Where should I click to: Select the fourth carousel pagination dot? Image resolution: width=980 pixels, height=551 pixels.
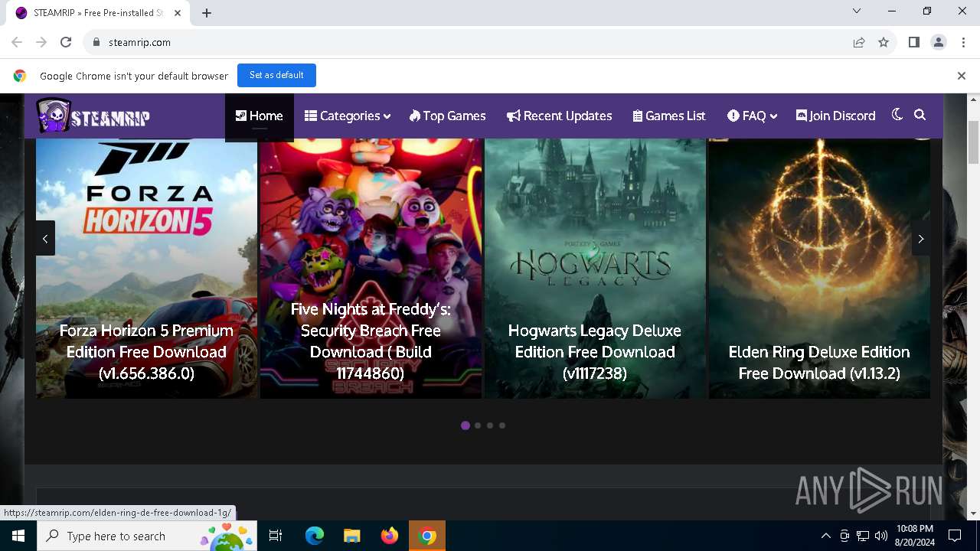pyautogui.click(x=502, y=425)
